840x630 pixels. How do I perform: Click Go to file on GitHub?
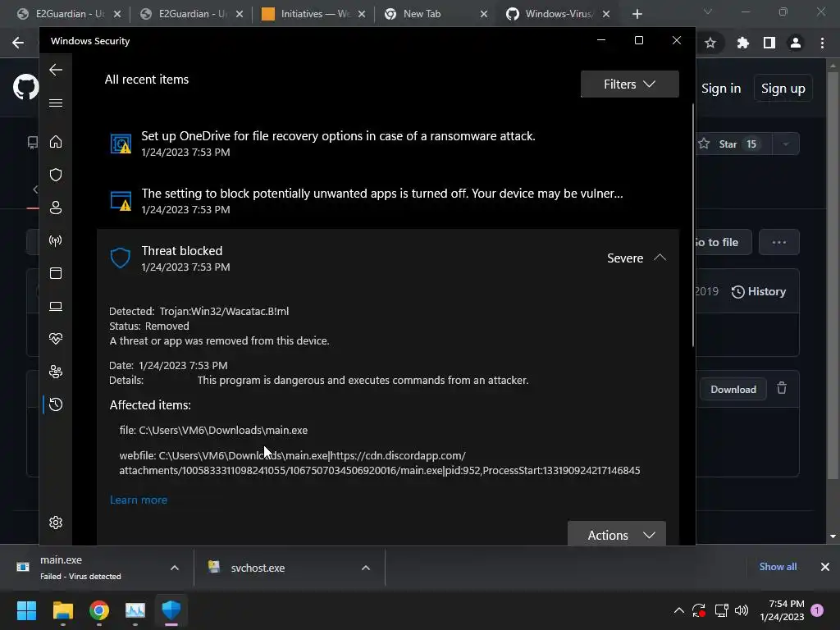point(724,242)
